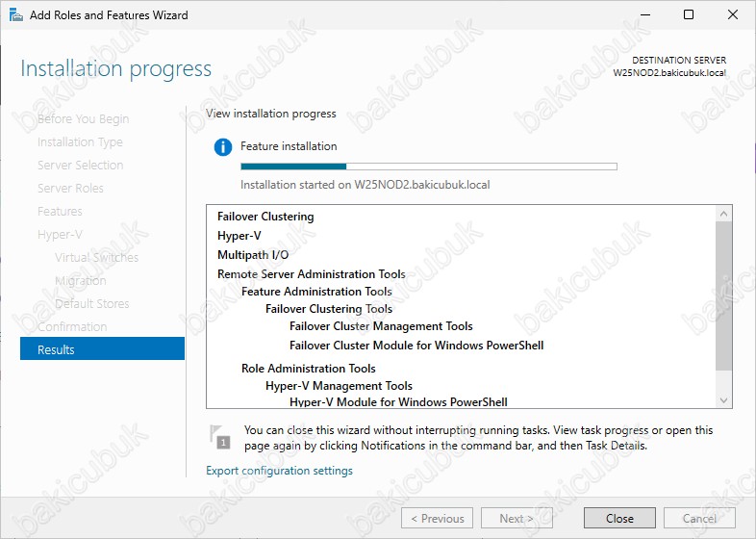Click the blue Feature installation info icon

pyautogui.click(x=223, y=146)
